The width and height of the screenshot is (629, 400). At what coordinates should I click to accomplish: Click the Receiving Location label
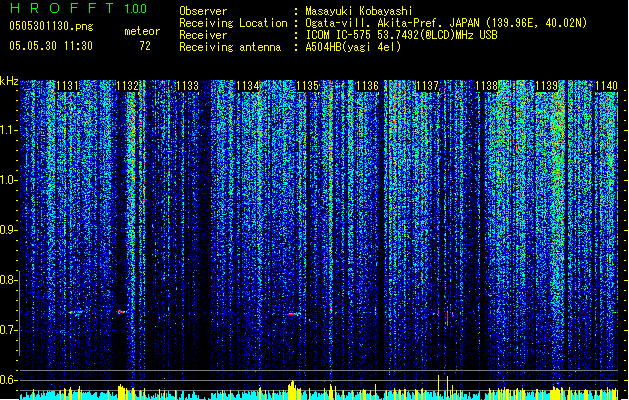click(233, 23)
